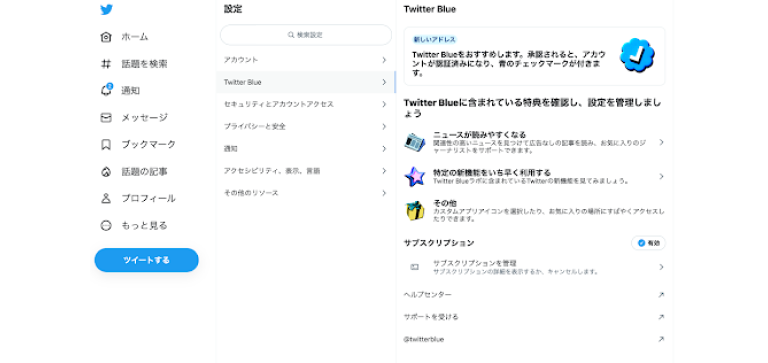Click the external arrow beside @twitterblue
The height and width of the screenshot is (363, 768).
[x=661, y=339]
